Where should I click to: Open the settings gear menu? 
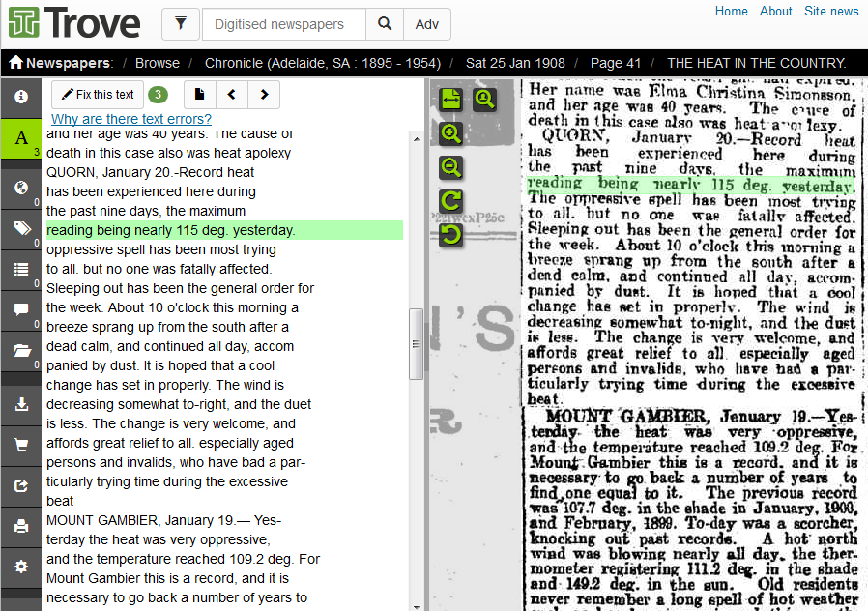[x=21, y=567]
